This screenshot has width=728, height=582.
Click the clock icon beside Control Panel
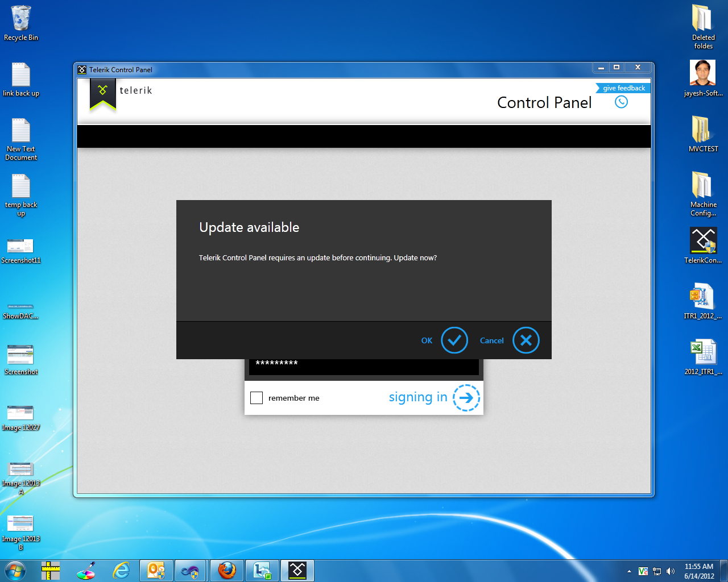coord(621,102)
